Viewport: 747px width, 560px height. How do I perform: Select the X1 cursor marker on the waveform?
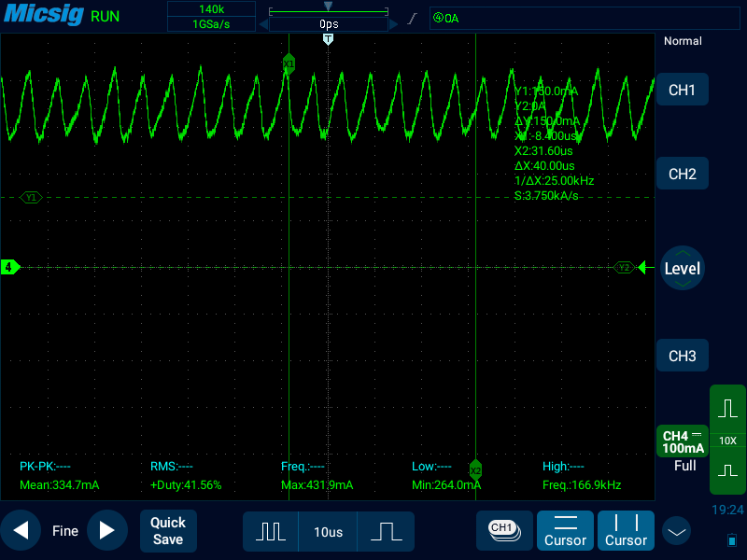(289, 63)
